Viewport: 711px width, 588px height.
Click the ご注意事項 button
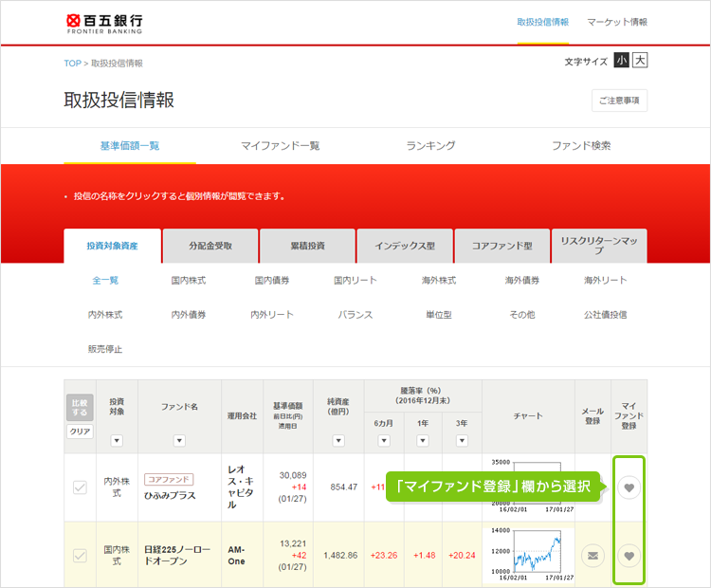click(x=620, y=101)
